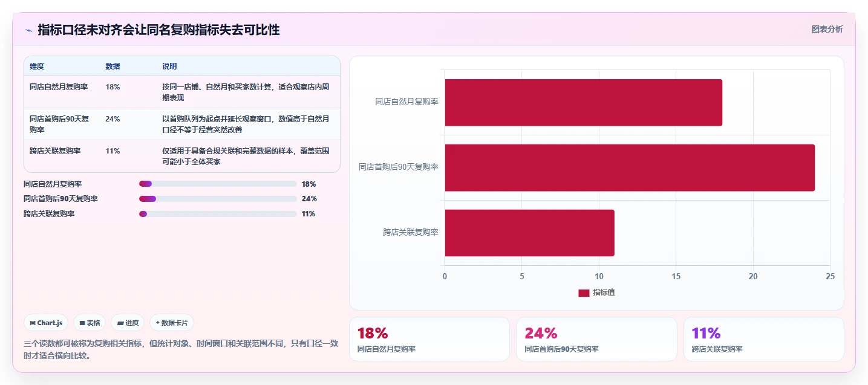Click the 同店首购后90天复购率 progress bar

coord(218,199)
